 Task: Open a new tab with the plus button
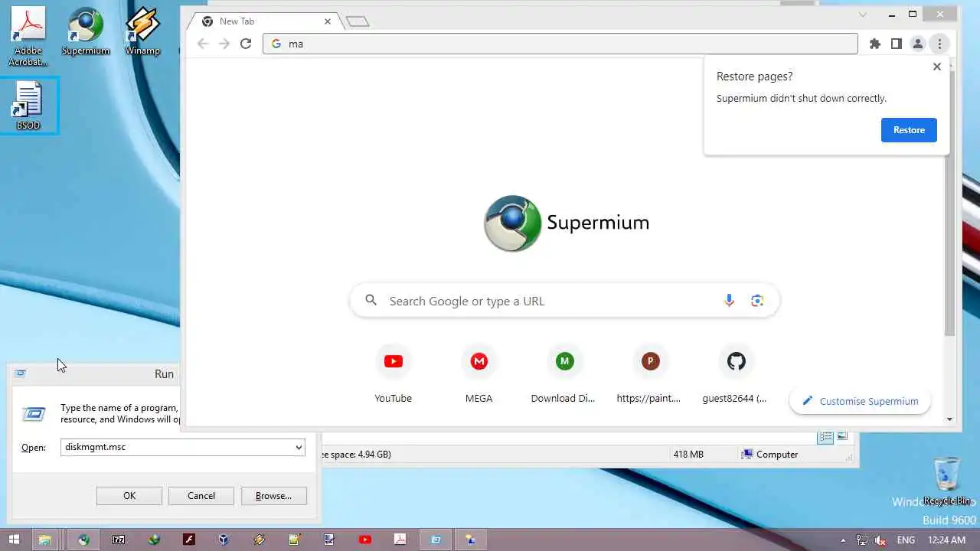(358, 21)
